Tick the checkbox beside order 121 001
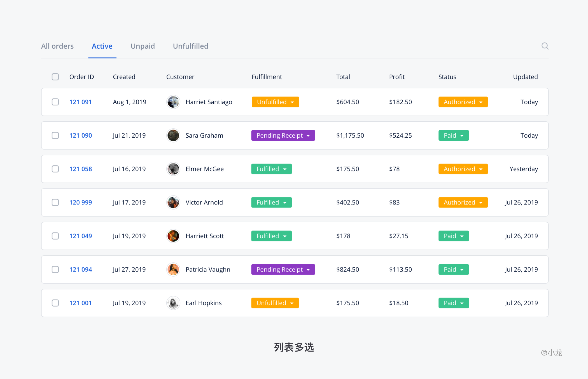 55,303
